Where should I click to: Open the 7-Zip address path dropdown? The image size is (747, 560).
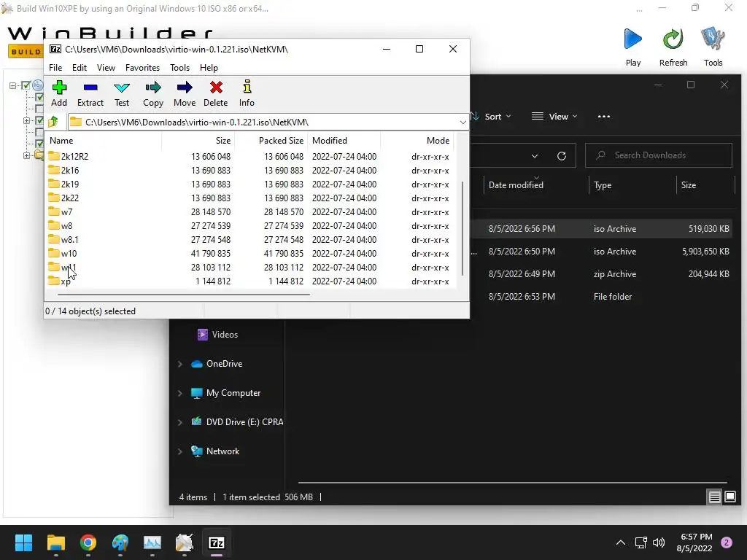tap(462, 122)
